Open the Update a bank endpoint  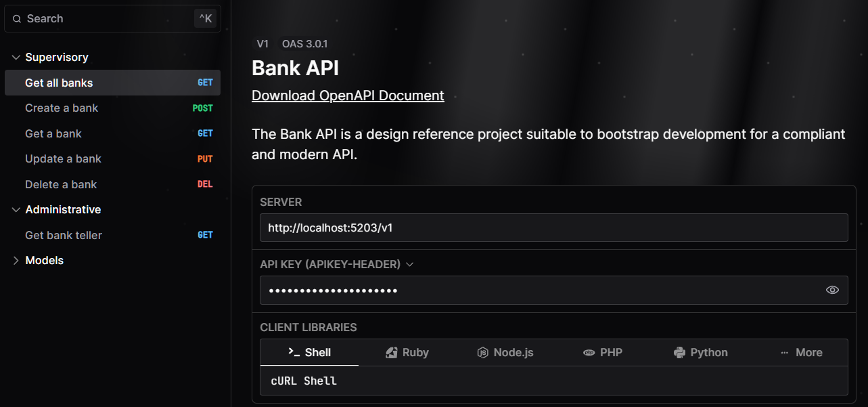pos(112,159)
